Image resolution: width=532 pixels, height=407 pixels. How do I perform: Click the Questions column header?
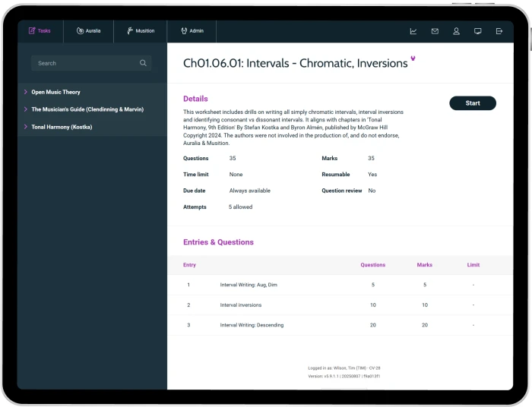tap(372, 265)
